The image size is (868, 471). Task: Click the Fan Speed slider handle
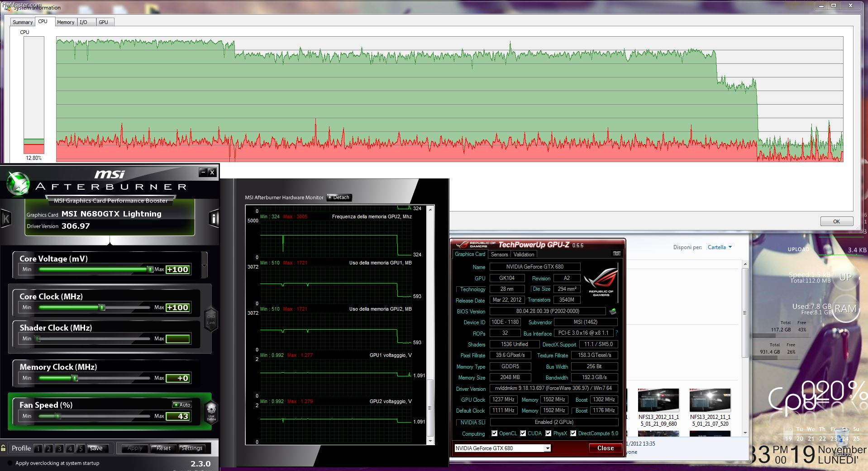57,416
